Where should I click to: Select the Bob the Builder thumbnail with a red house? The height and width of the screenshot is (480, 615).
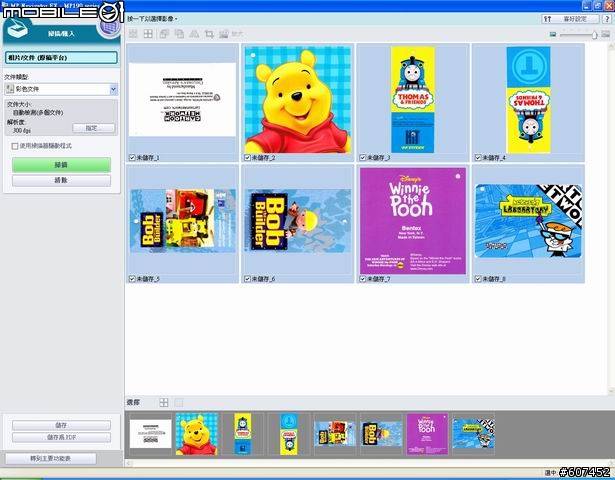coord(182,221)
